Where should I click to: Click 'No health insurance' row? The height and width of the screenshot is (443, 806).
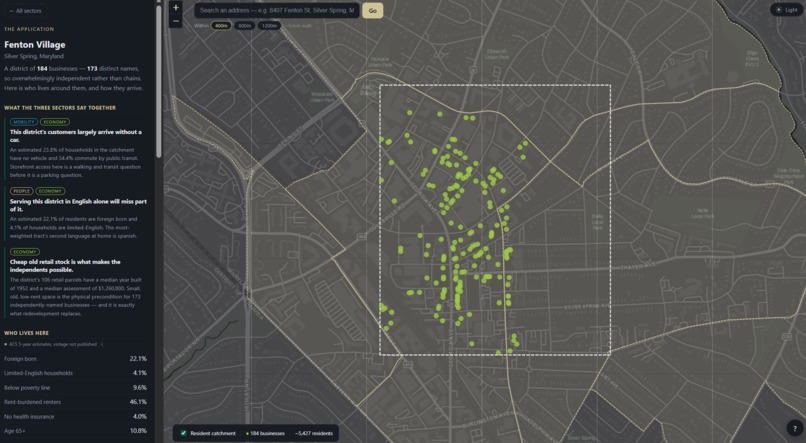pos(76,416)
